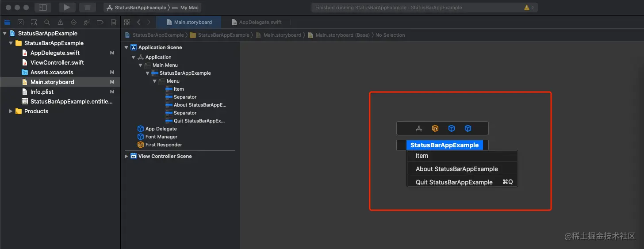This screenshot has width=644, height=249.
Task: Open the Source Control navigator icon
Action: [x=20, y=22]
